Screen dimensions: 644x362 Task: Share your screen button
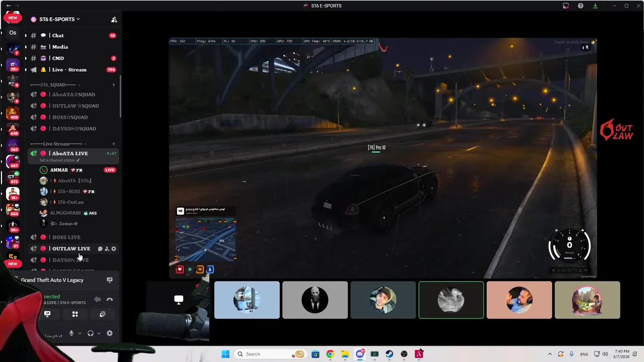click(x=47, y=314)
